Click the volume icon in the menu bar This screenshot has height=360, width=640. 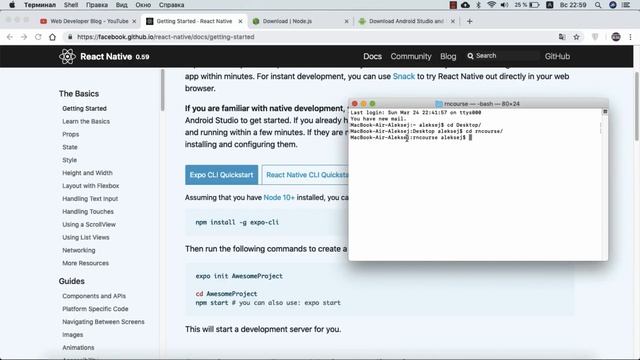click(x=504, y=5)
